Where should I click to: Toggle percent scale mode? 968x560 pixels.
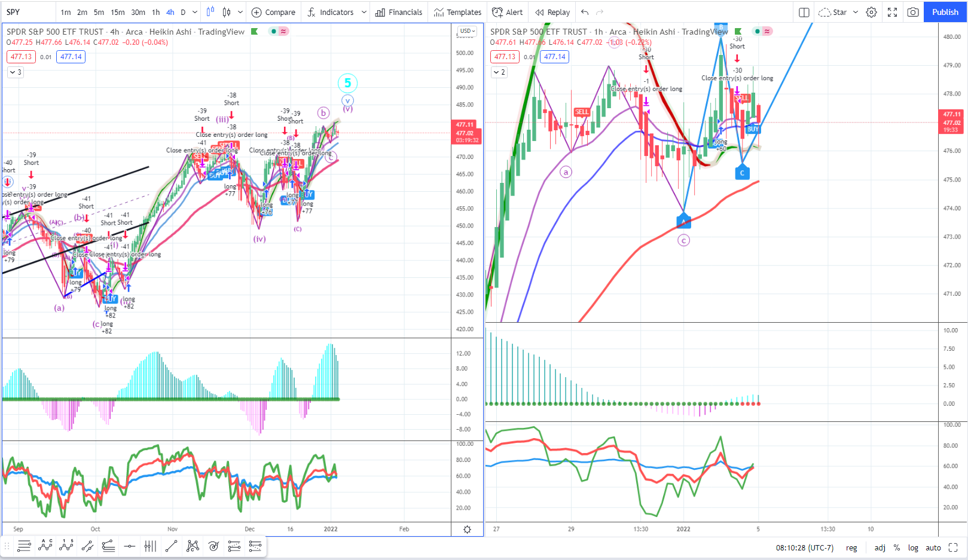point(897,547)
